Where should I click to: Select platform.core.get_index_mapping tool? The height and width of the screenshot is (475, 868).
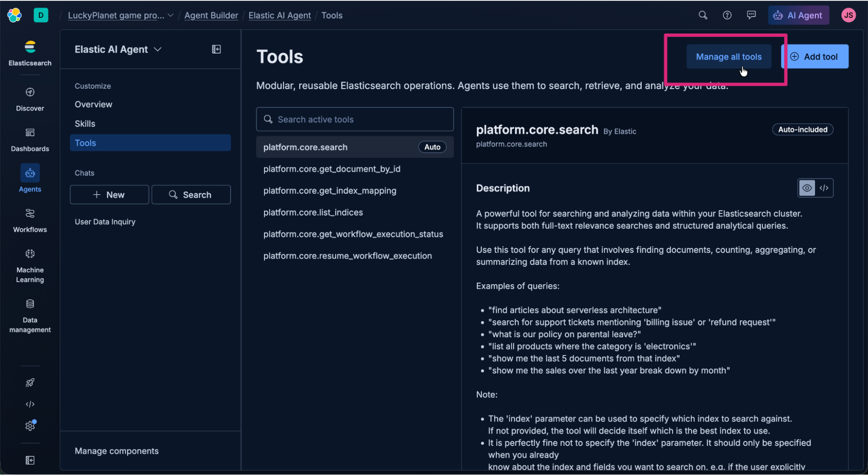(x=355, y=190)
